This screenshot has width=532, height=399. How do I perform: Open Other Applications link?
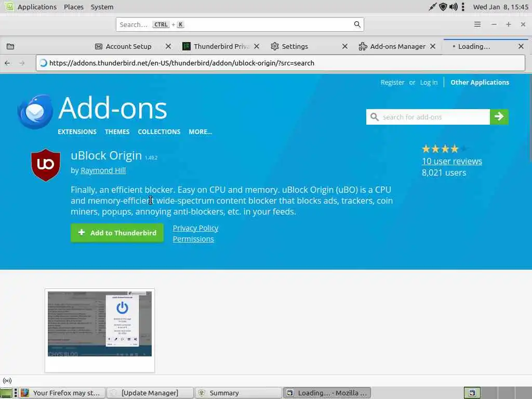[x=480, y=83]
